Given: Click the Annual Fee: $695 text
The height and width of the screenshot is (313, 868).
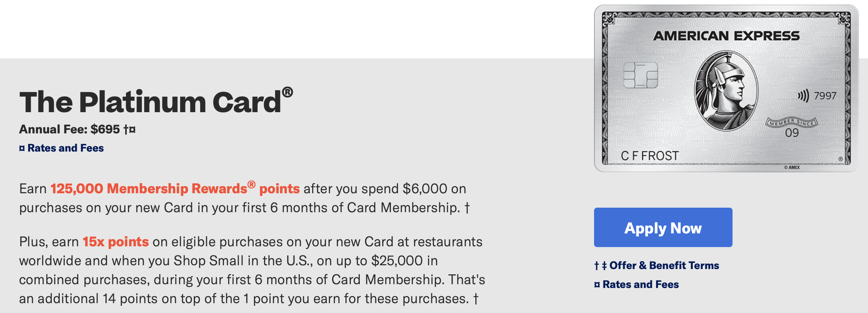Looking at the screenshot, I should click(x=69, y=129).
